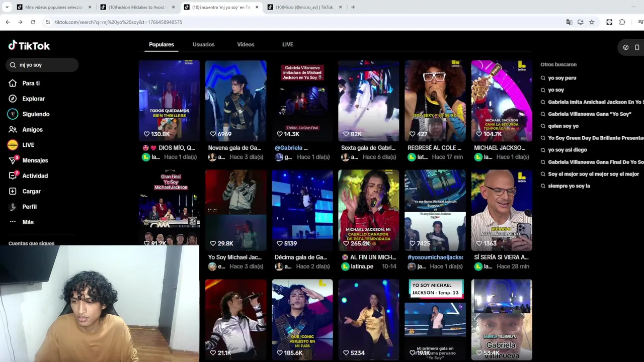Open 'QUE ICONIC' 185.6K video thumbnail
The height and width of the screenshot is (362, 644).
tap(302, 320)
